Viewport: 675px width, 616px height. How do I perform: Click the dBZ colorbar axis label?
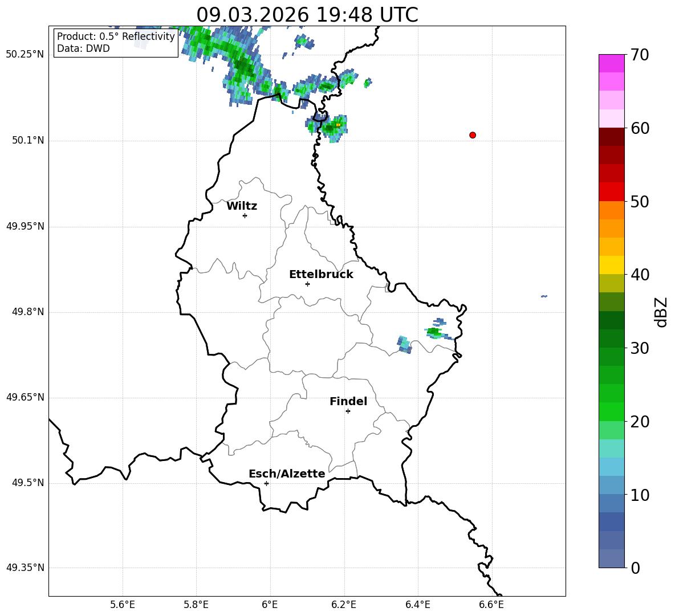661,312
